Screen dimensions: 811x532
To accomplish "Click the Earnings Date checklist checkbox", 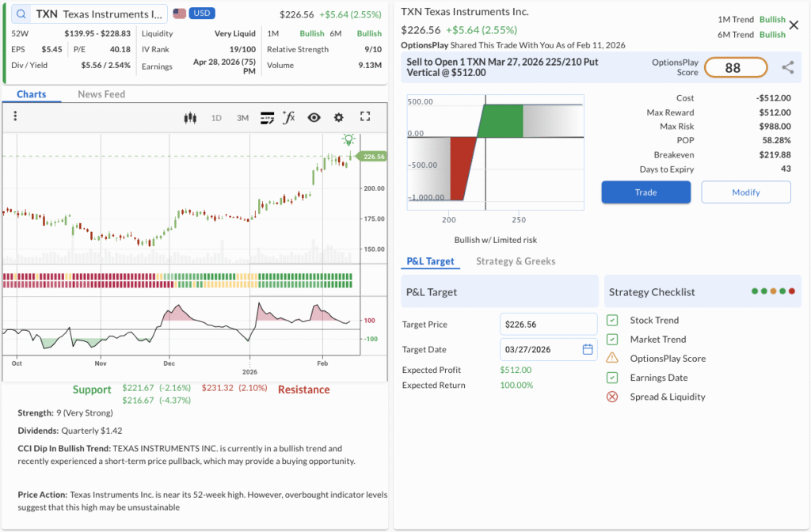I will (612, 378).
